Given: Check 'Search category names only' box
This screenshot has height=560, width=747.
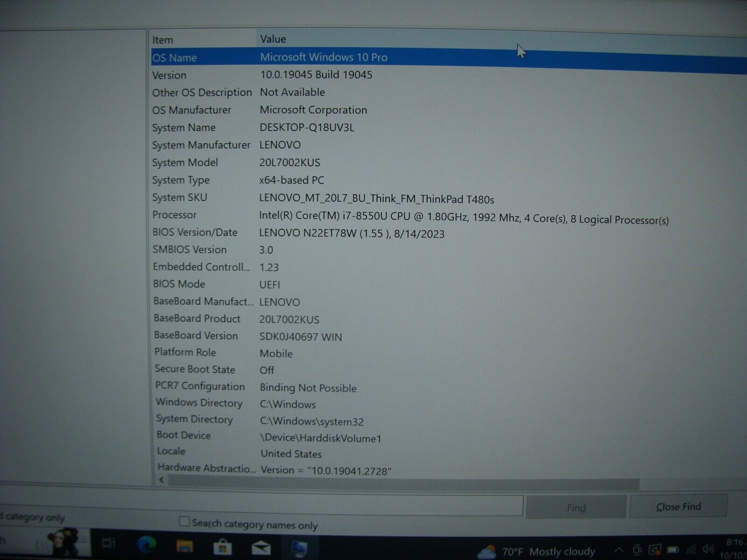Looking at the screenshot, I should click(184, 521).
